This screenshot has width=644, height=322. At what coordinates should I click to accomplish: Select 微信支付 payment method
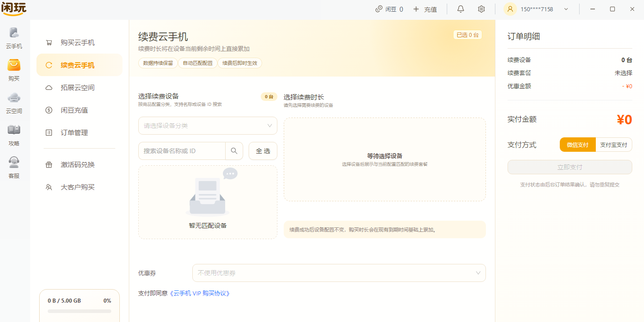(578, 145)
